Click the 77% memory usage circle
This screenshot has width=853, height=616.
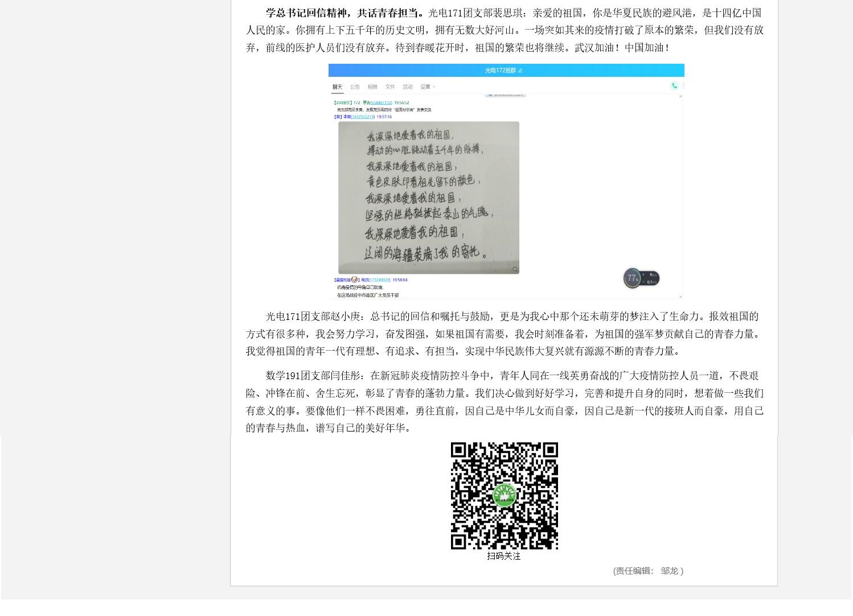point(631,278)
